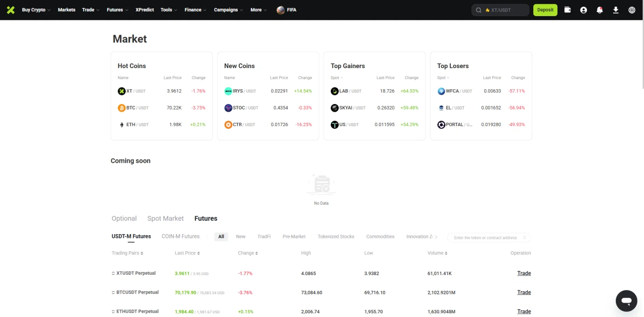Filter by Commodities category
644x317 pixels.
pyautogui.click(x=380, y=236)
